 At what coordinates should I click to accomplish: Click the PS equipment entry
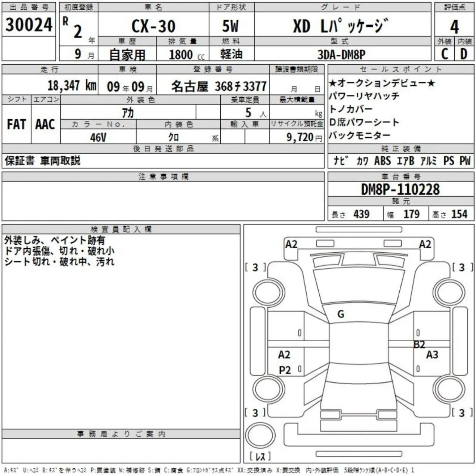coord(449,161)
